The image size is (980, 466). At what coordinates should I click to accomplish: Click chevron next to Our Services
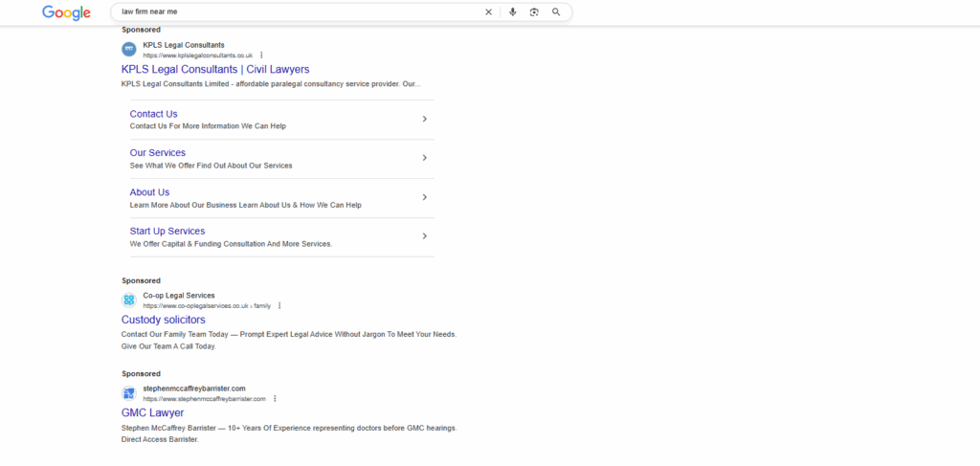[x=424, y=158]
